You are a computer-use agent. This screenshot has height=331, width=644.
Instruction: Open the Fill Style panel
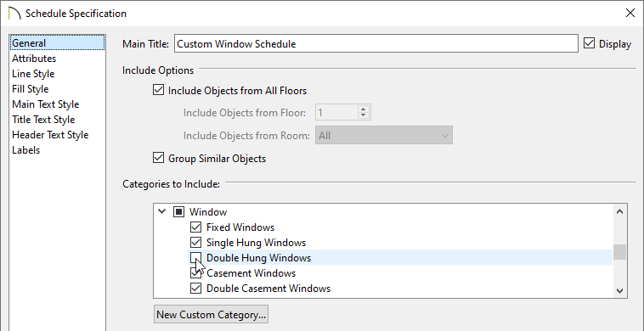coord(30,89)
